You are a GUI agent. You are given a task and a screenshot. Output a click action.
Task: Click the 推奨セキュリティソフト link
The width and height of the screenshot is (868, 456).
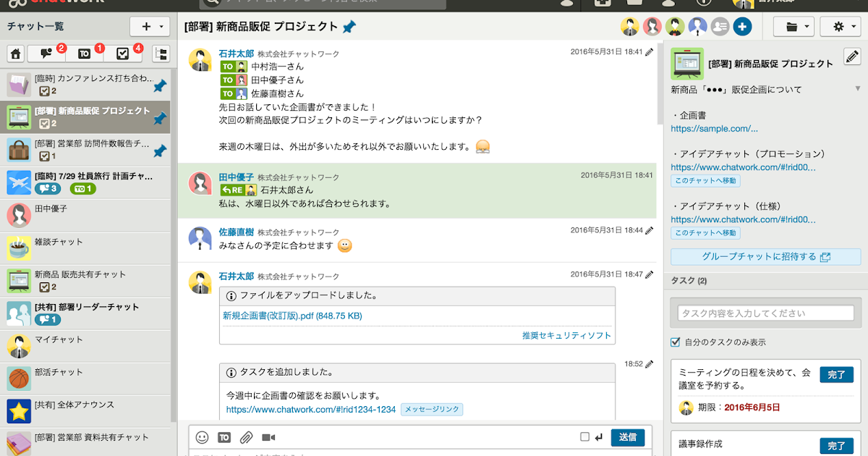[566, 336]
